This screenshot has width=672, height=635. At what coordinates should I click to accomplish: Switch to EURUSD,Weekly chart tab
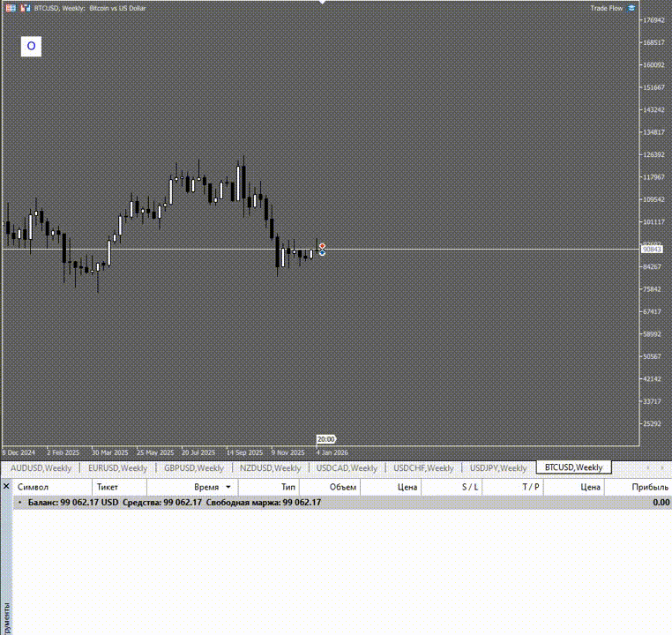tap(117, 468)
